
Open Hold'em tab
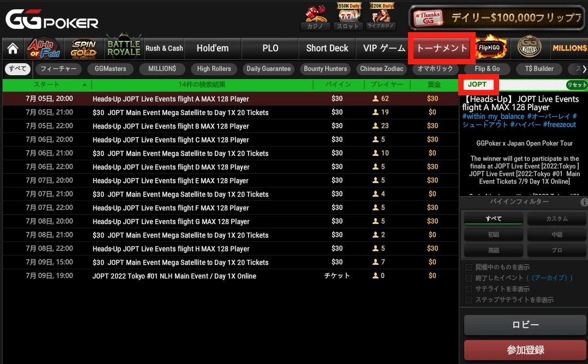click(x=213, y=48)
